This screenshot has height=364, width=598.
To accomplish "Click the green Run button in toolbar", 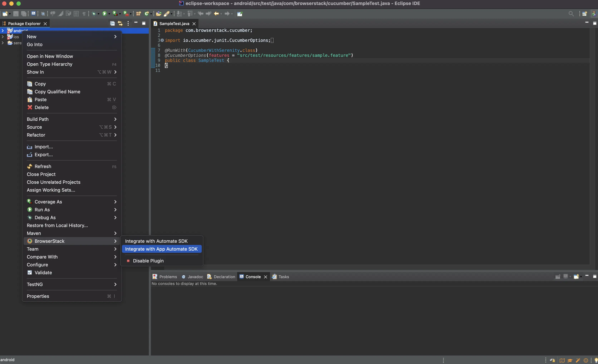I will [x=104, y=14].
